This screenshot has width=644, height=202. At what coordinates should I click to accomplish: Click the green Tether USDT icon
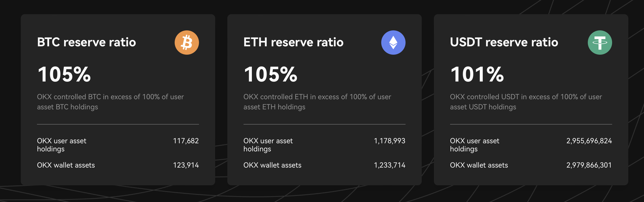click(600, 43)
